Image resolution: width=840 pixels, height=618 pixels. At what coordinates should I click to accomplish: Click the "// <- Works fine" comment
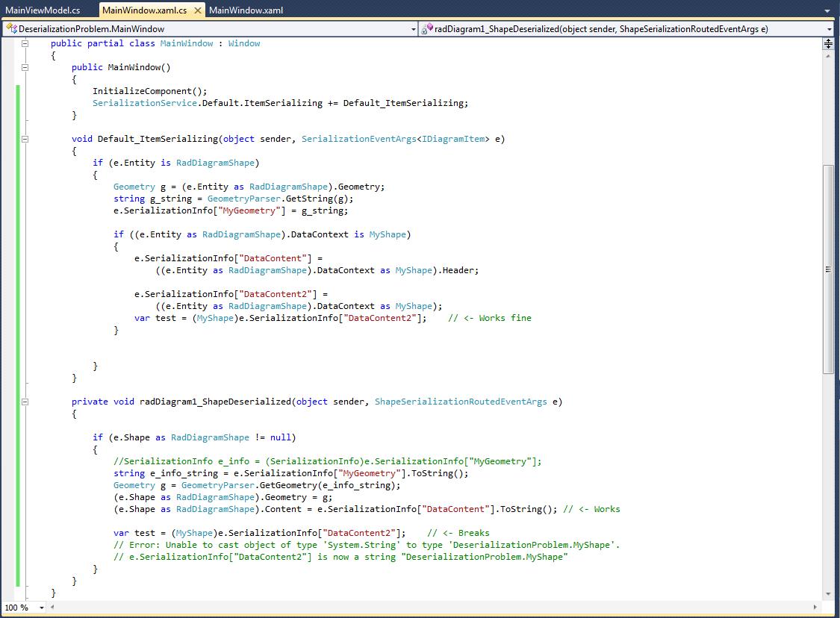pyautogui.click(x=490, y=318)
